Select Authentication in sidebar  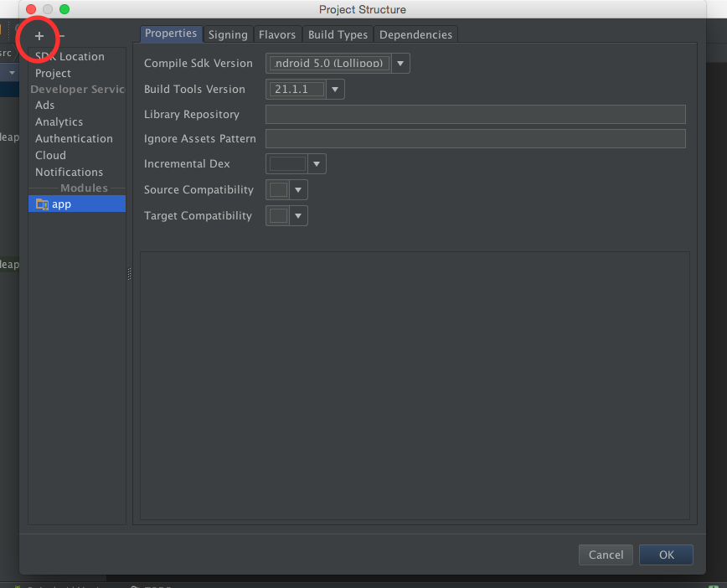click(74, 139)
